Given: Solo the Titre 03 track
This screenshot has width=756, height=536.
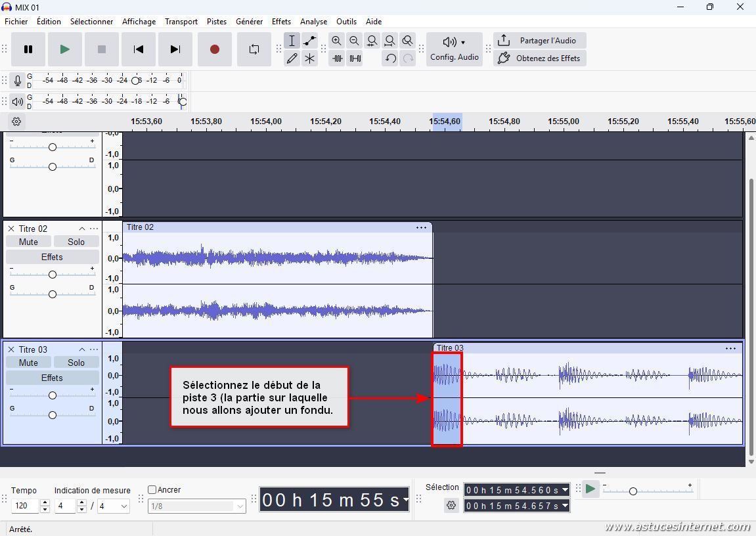Looking at the screenshot, I should 76,363.
